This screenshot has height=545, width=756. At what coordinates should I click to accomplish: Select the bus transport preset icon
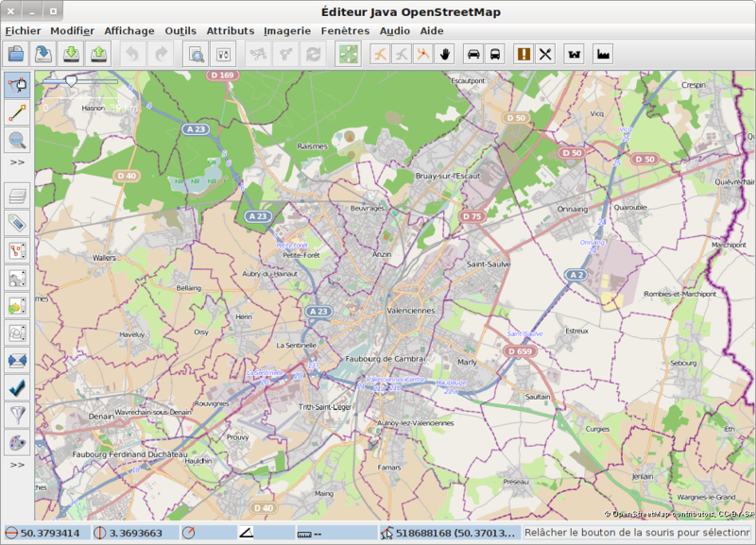pos(496,54)
